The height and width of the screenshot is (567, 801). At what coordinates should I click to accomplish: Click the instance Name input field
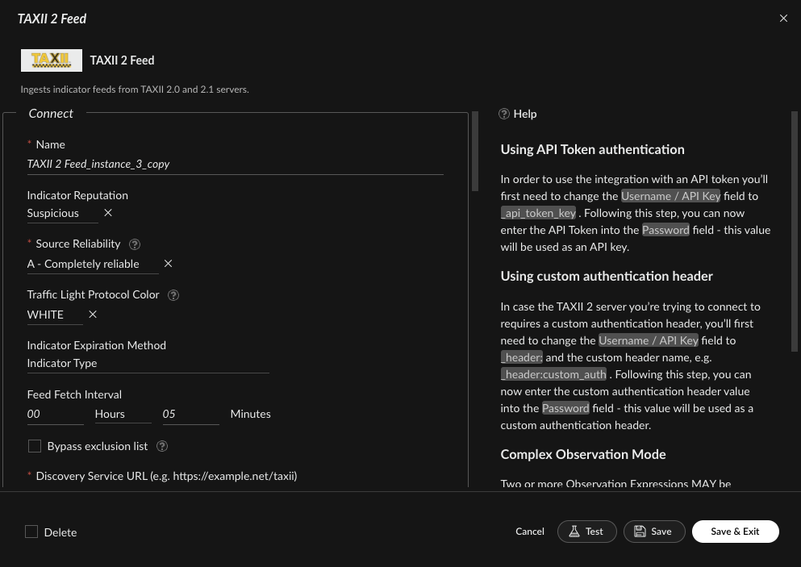coord(234,164)
